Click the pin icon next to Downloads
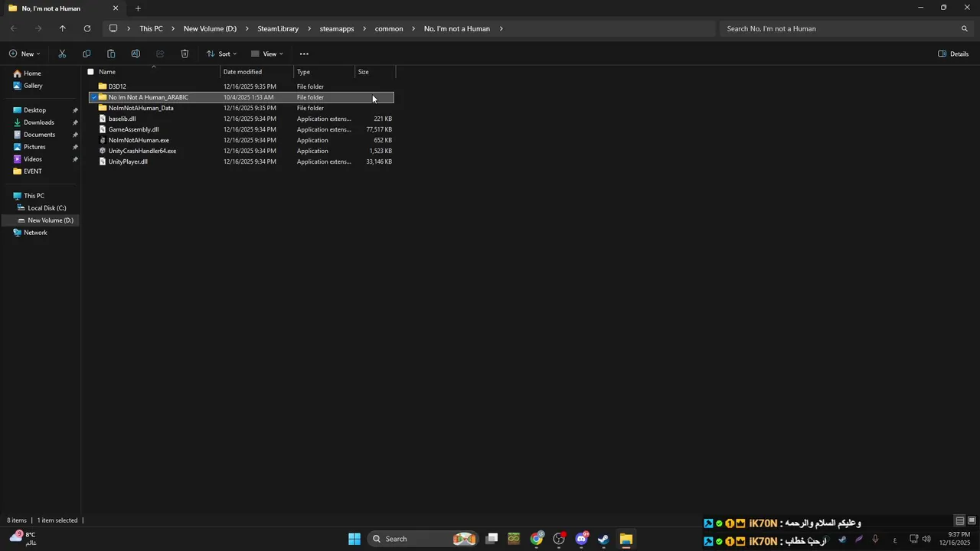 coord(75,122)
